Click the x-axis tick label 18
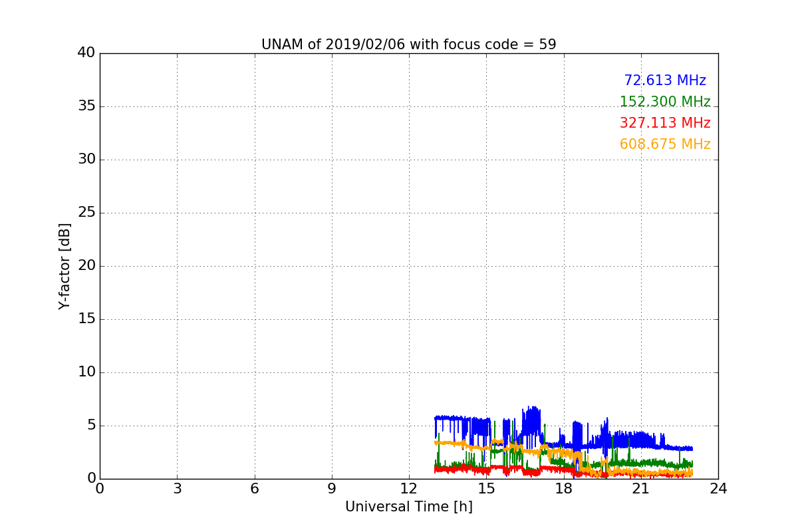 click(x=564, y=489)
